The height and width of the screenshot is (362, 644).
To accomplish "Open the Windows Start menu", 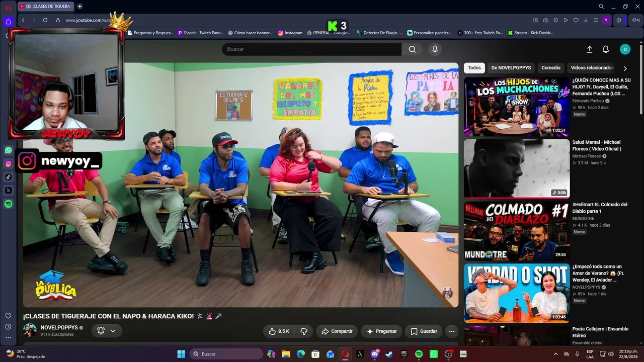I will click(x=181, y=354).
